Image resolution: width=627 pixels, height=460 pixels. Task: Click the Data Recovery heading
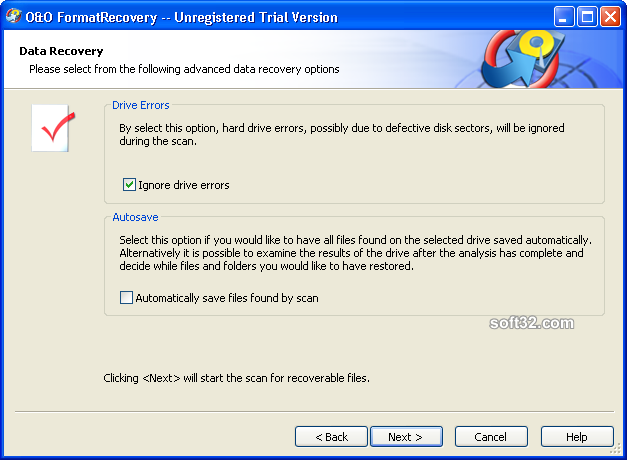point(61,51)
